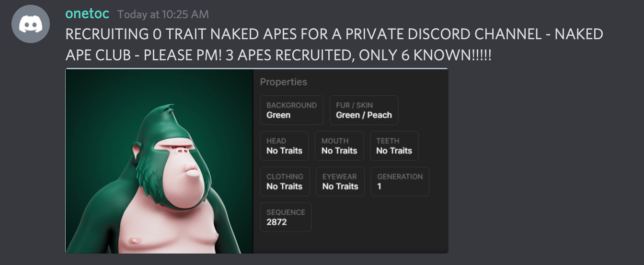Click the Discord logo avatar of onetoc
This screenshot has width=644, height=265.
(x=31, y=24)
